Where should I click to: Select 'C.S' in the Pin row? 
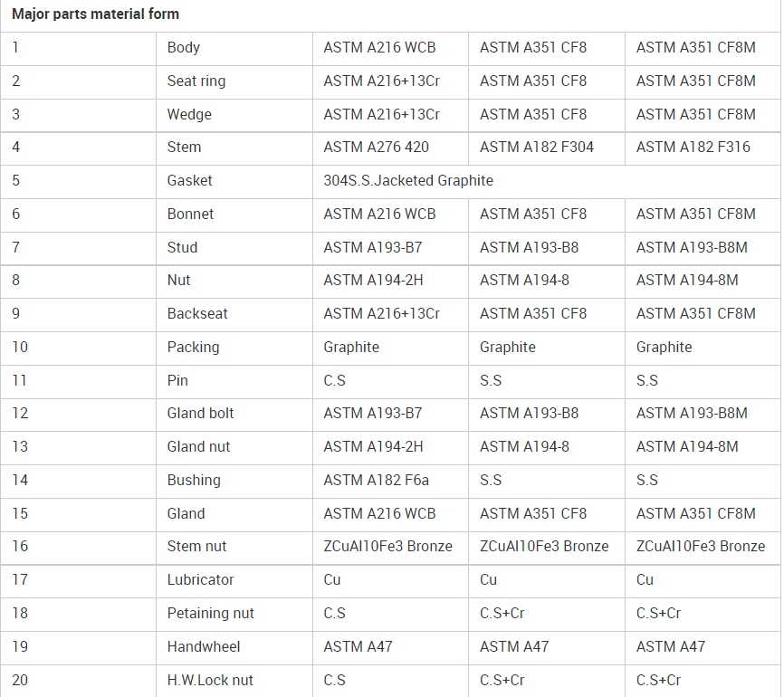(x=334, y=380)
